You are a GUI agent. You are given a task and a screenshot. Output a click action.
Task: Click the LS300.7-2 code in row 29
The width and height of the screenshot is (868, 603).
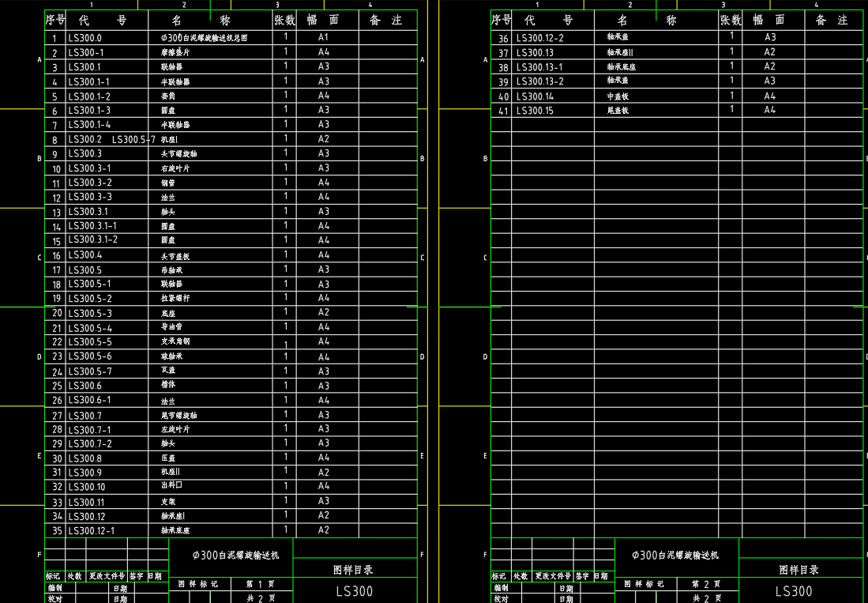tap(89, 443)
